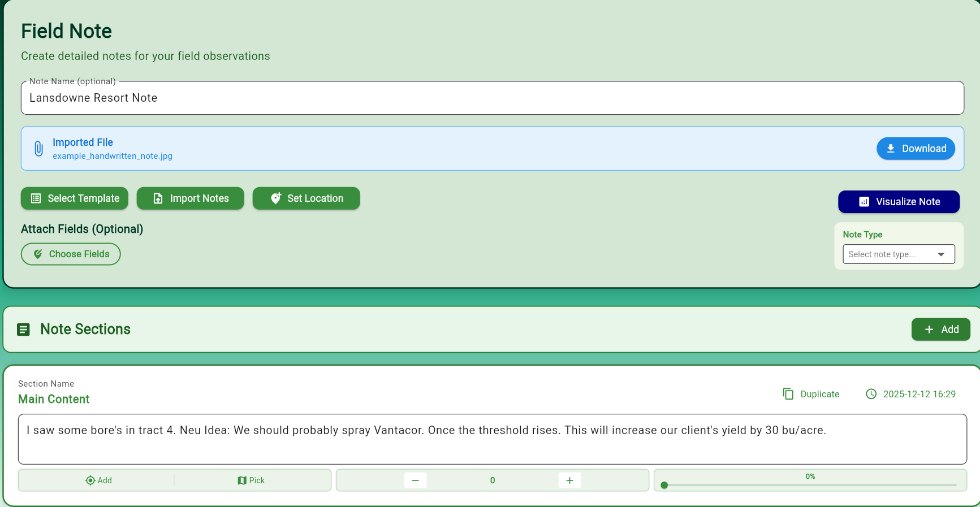Decrease the counter with minus button
This screenshot has width=980, height=507.
tap(415, 480)
